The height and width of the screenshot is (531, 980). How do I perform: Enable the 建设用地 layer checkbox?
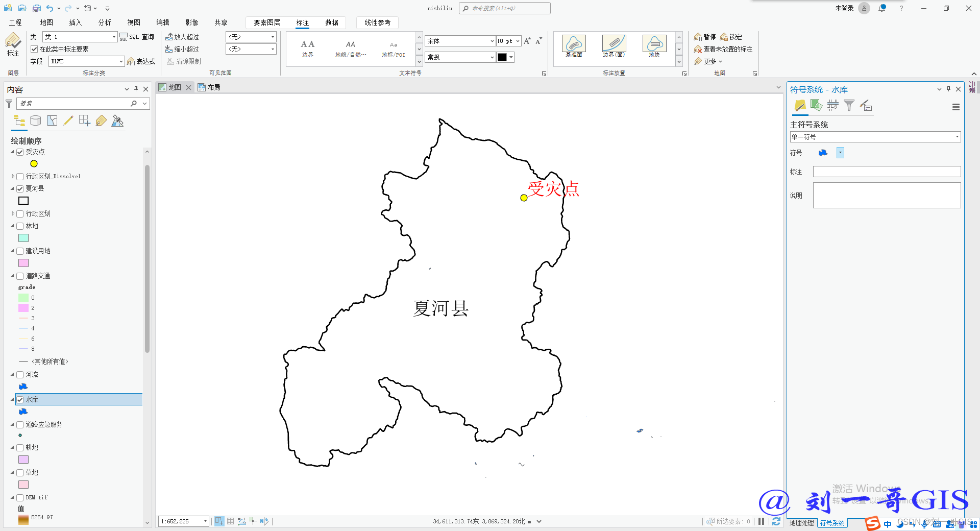[x=20, y=251]
